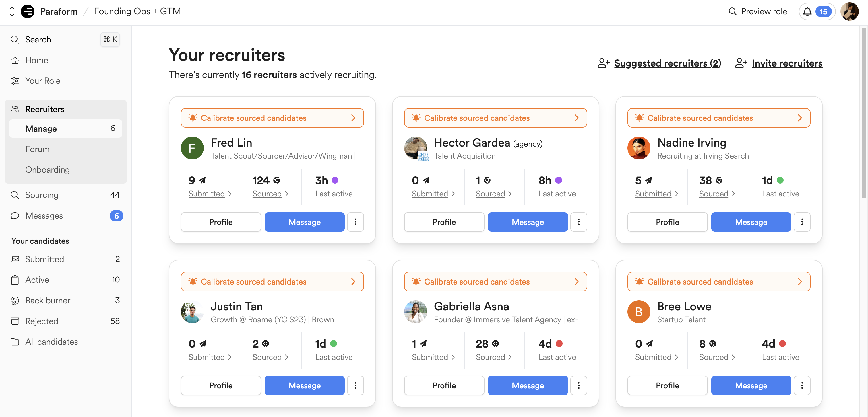Open more options for Fred Lin
The height and width of the screenshot is (417, 868).
tap(355, 222)
